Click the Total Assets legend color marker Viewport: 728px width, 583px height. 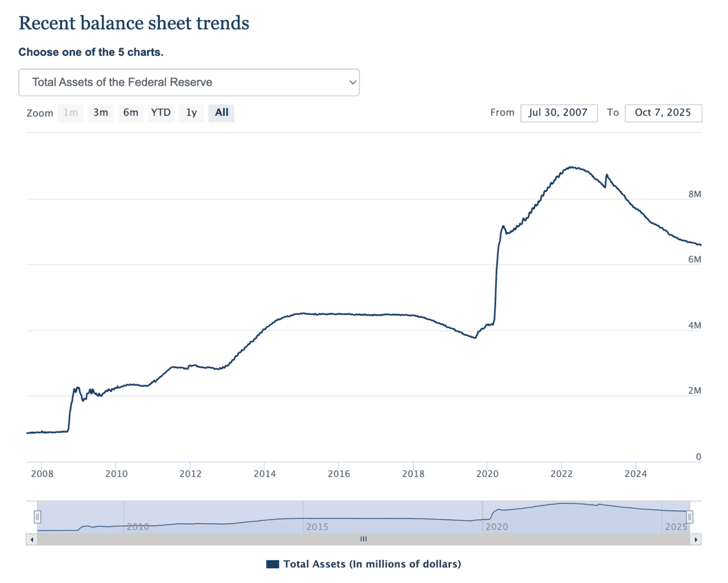272,564
